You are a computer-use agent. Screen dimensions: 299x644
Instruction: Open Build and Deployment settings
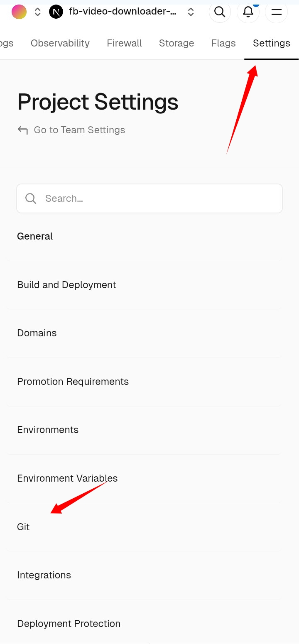(x=66, y=285)
